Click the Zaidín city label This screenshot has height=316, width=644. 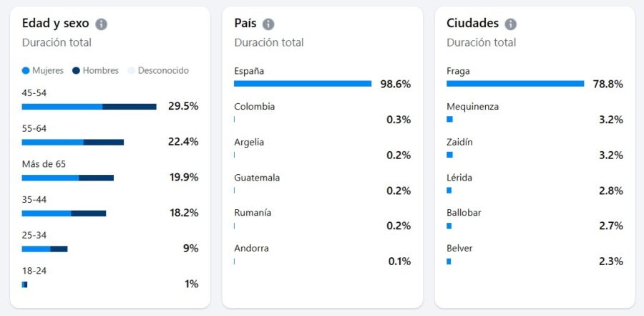(459, 142)
